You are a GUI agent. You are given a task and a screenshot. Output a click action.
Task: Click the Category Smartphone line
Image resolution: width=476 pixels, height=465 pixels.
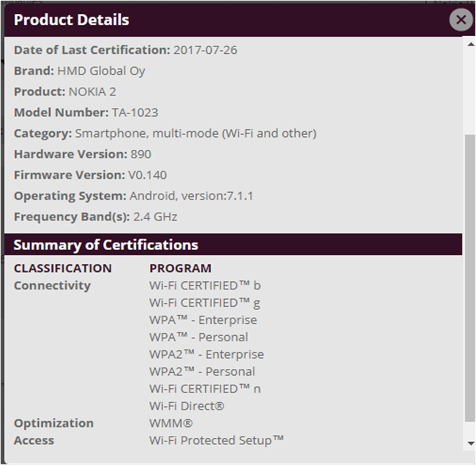[x=165, y=133]
